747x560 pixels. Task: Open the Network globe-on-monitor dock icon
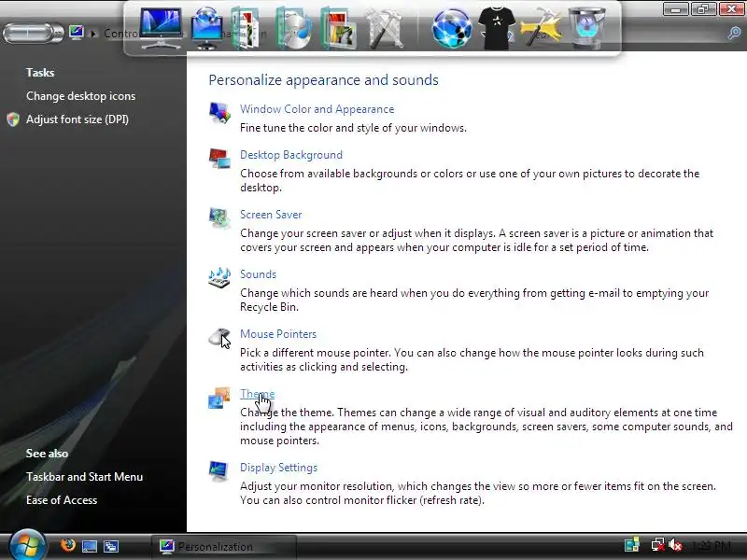(x=206, y=29)
